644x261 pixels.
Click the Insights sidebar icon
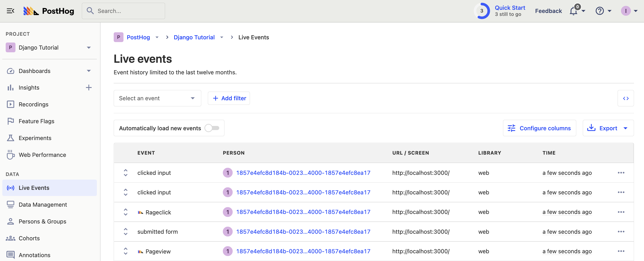point(11,87)
